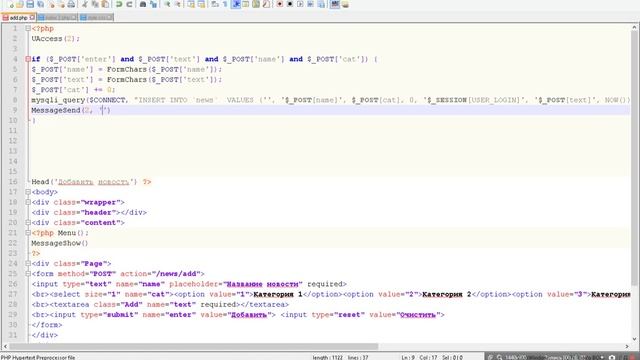The width and height of the screenshot is (640, 360).
Task: Collapse the Page div fold at line 24
Action: point(28,263)
